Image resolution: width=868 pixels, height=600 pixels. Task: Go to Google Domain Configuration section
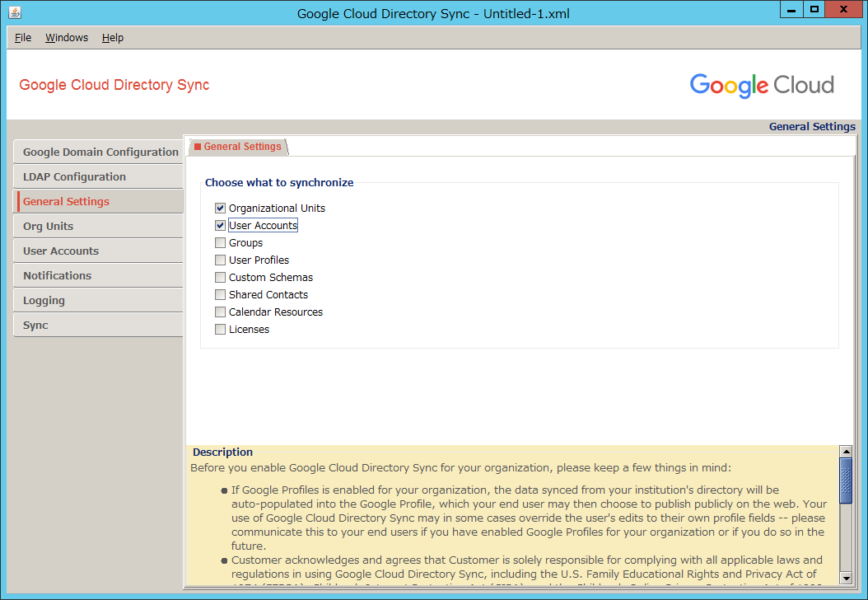click(x=99, y=152)
